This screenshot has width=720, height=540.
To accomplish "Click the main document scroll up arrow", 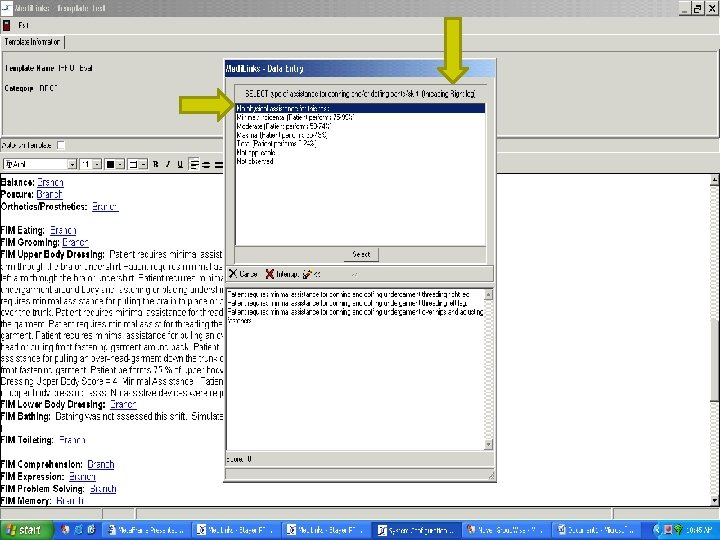I will tap(714, 180).
